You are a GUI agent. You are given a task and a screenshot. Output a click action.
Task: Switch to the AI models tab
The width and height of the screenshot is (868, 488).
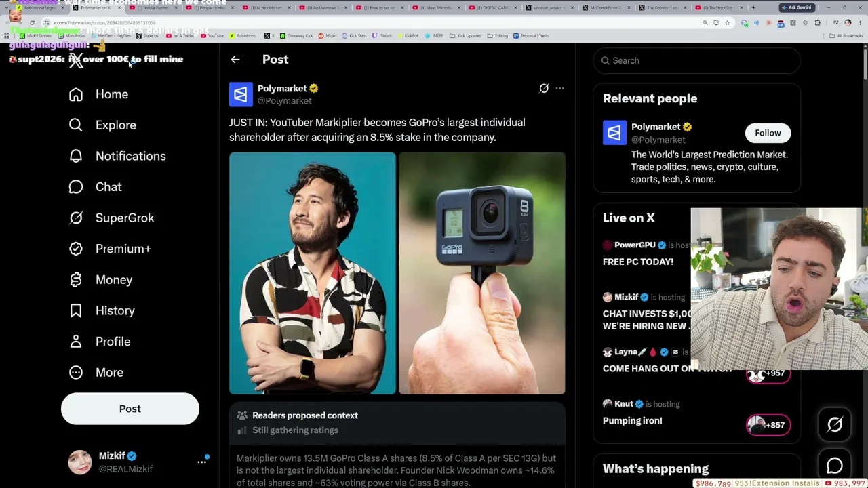pos(266,8)
